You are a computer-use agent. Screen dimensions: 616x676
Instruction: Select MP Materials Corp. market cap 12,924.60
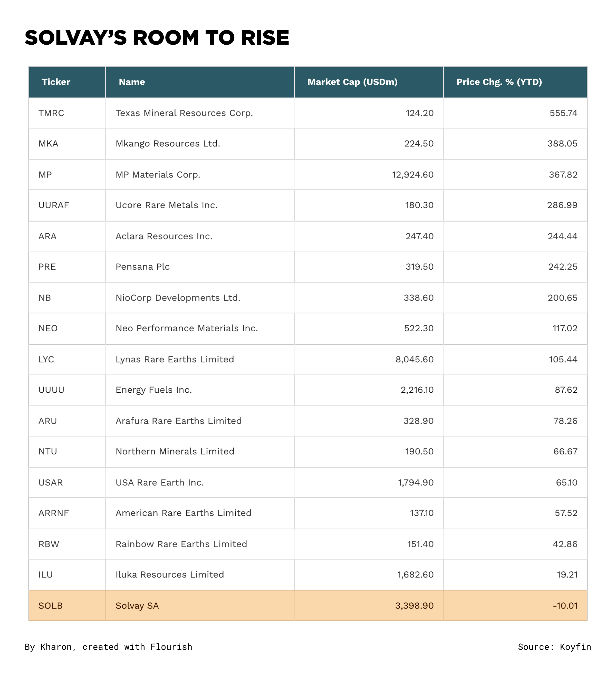click(412, 175)
